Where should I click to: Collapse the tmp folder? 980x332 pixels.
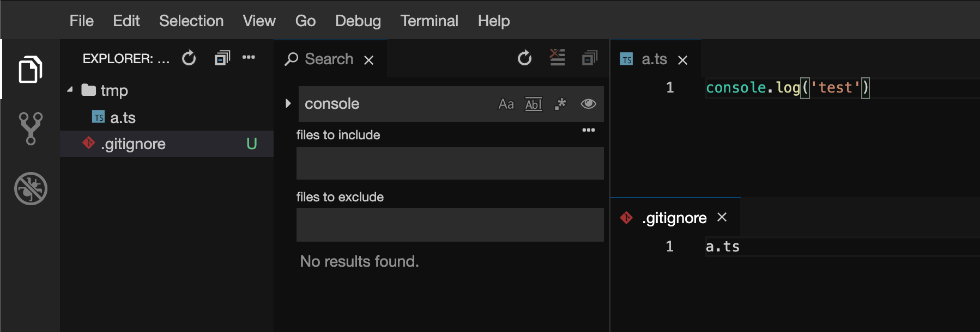[x=70, y=90]
